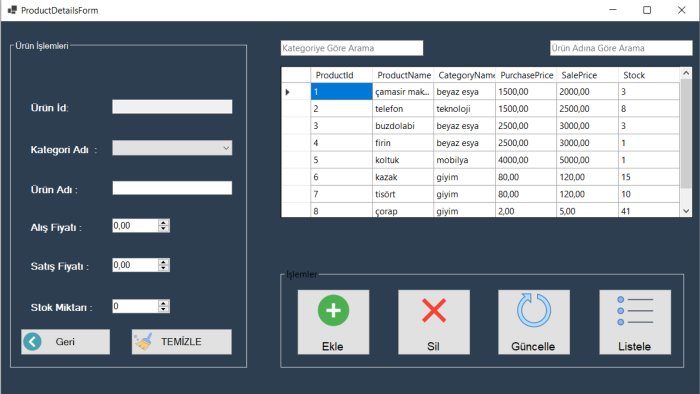
Task: Click the Satış Fiyatı value field
Action: (135, 265)
